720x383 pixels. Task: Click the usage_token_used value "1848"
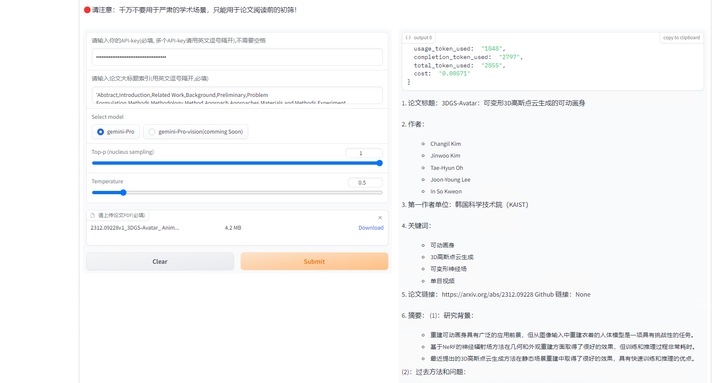(493, 49)
